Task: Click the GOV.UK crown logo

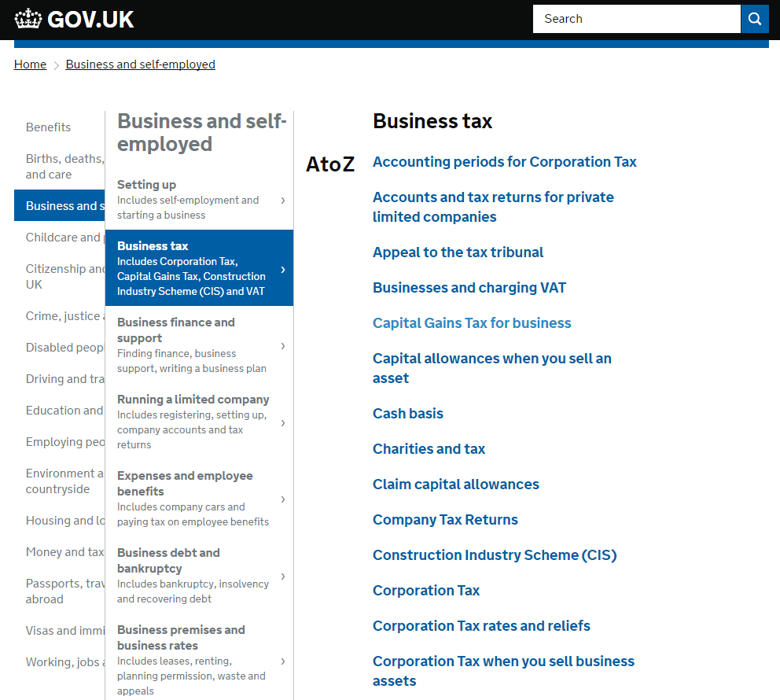Action: [x=28, y=19]
